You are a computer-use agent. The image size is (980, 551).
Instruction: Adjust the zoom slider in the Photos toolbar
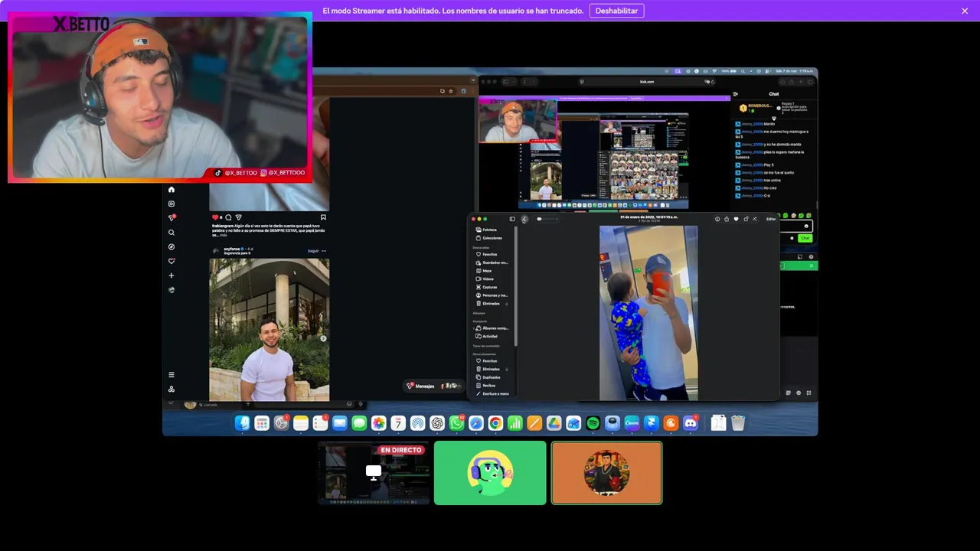click(547, 219)
